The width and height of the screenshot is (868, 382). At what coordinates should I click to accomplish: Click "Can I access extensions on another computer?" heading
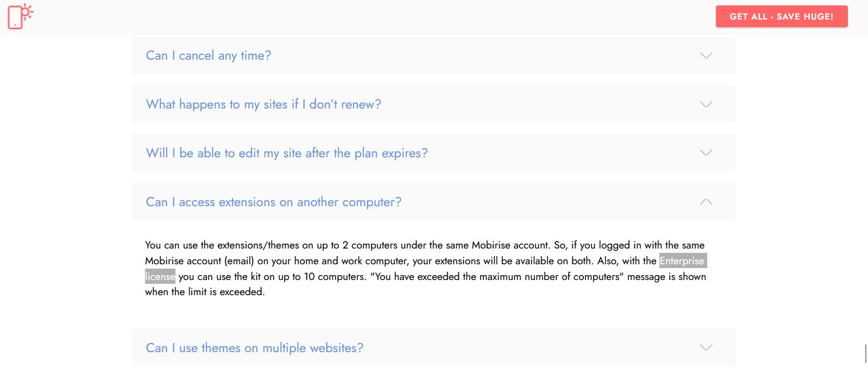(x=274, y=202)
